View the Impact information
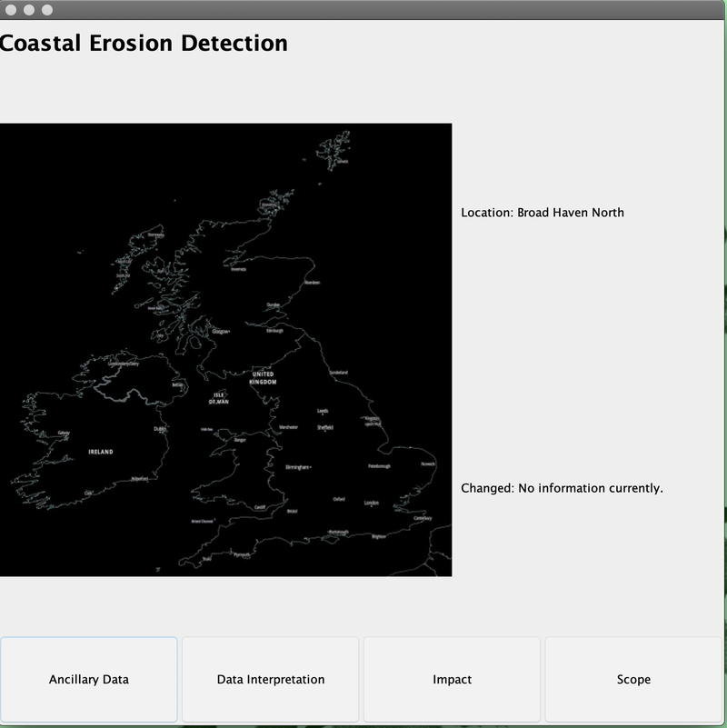The image size is (727, 728). 453,678
